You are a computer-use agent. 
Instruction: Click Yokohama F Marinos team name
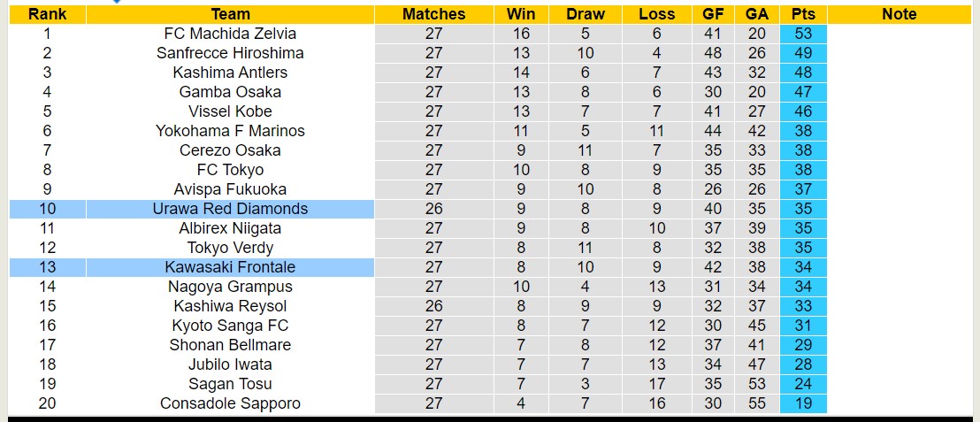230,131
